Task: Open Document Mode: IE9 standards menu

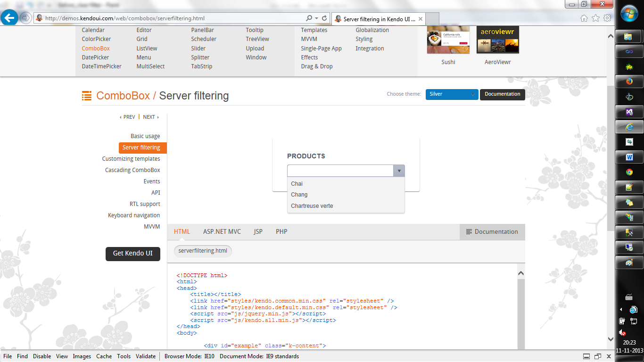Action: tap(259, 356)
